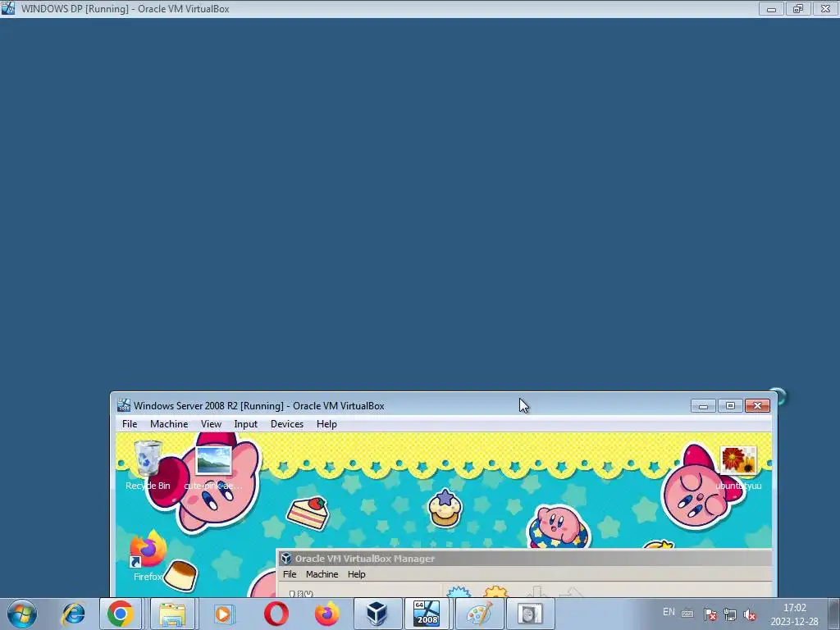Click EN language indicator in tray
This screenshot has height=630, width=840.
coord(669,612)
